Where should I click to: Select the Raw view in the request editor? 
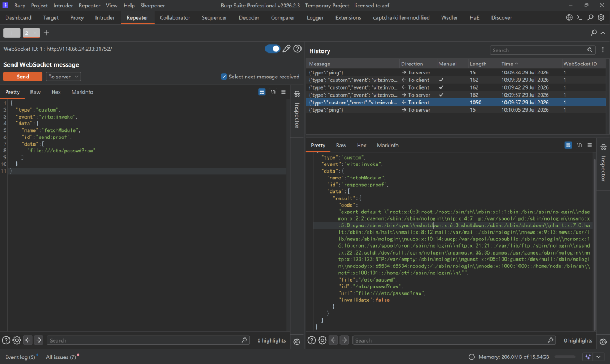[x=35, y=92]
